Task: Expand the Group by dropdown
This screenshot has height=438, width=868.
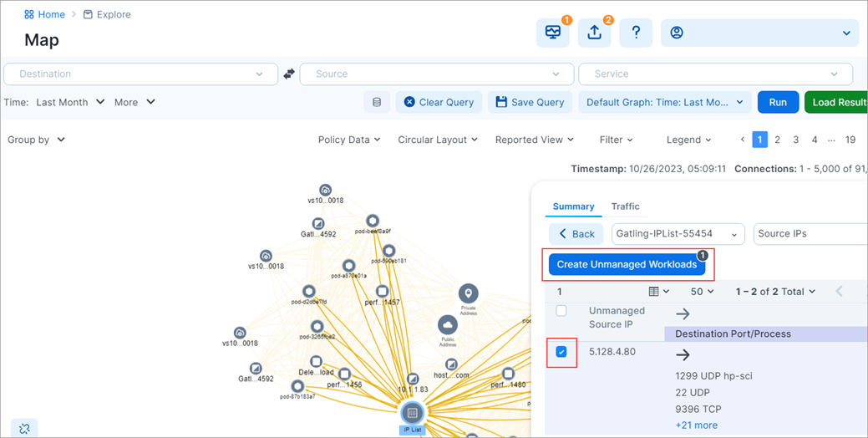Action: [x=36, y=140]
